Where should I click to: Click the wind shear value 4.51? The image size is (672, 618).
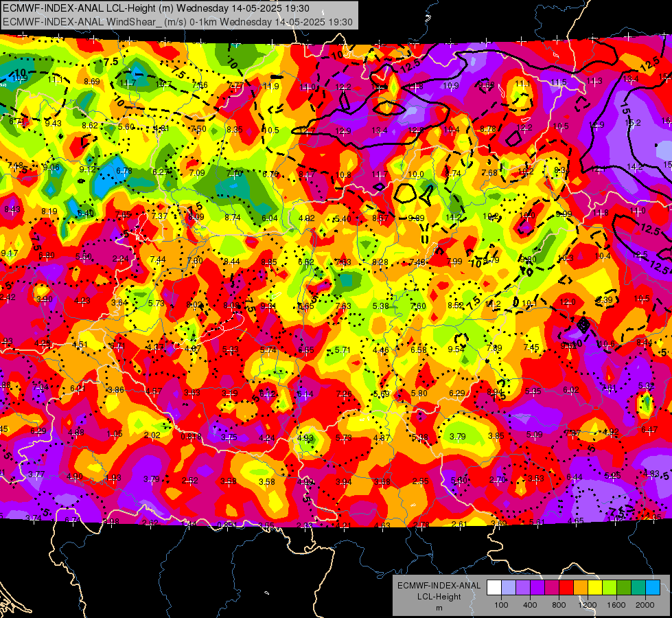[x=80, y=345]
